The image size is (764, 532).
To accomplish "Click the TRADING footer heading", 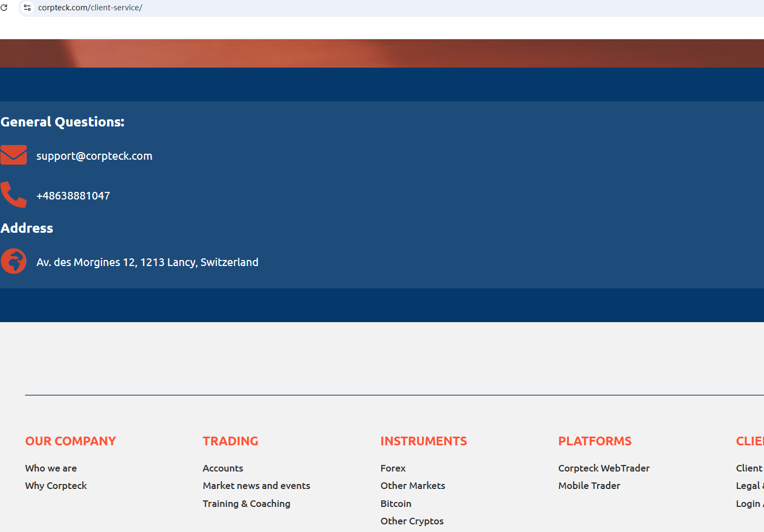I will pos(231,441).
